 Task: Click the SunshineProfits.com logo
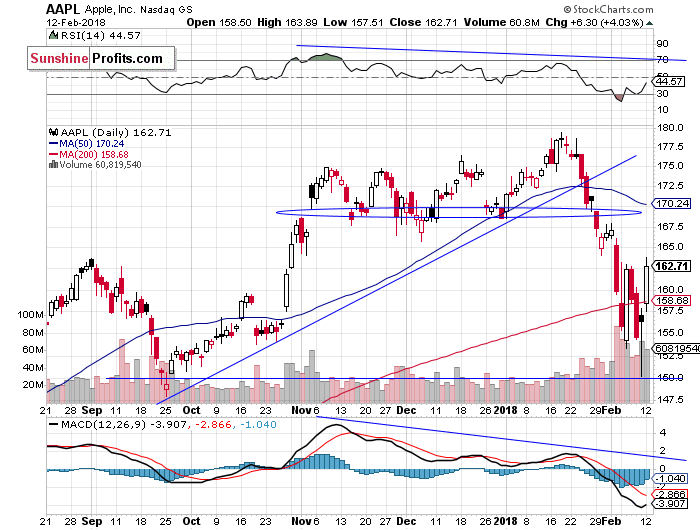101,58
